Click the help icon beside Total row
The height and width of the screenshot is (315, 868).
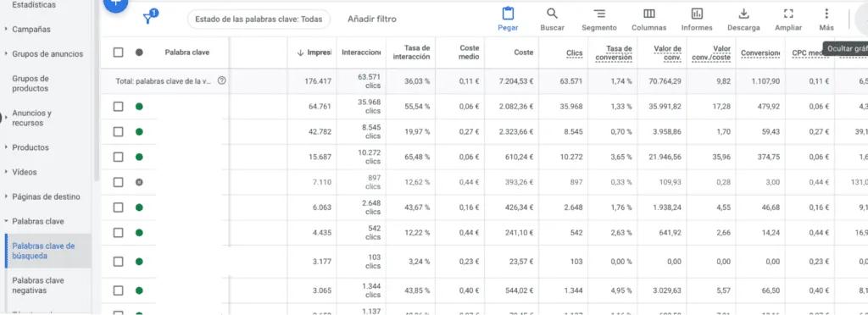tap(222, 80)
